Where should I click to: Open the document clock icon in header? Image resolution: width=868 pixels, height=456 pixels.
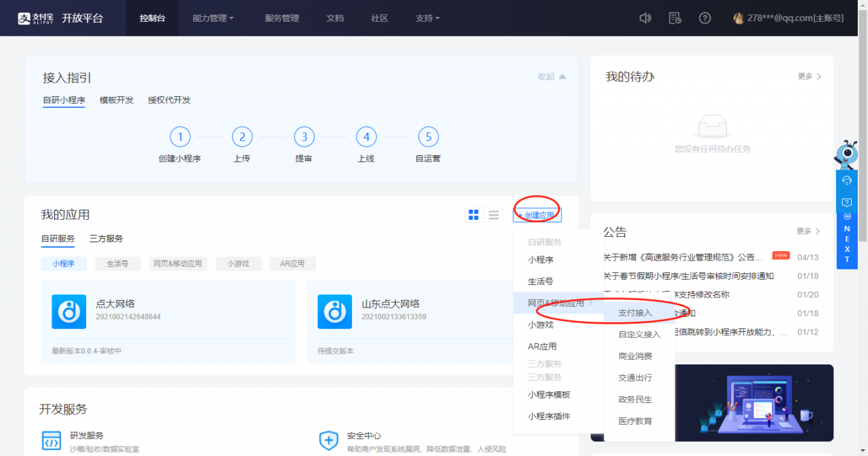[x=675, y=18]
